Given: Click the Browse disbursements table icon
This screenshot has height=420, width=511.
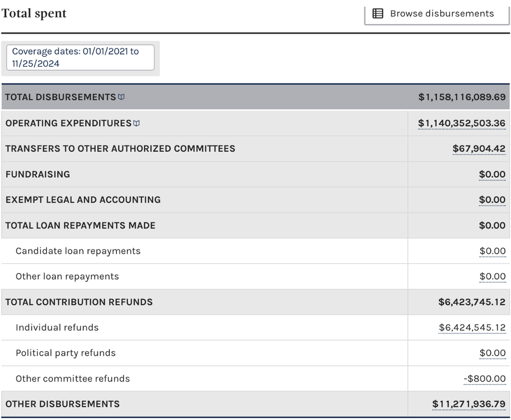Looking at the screenshot, I should (378, 14).
